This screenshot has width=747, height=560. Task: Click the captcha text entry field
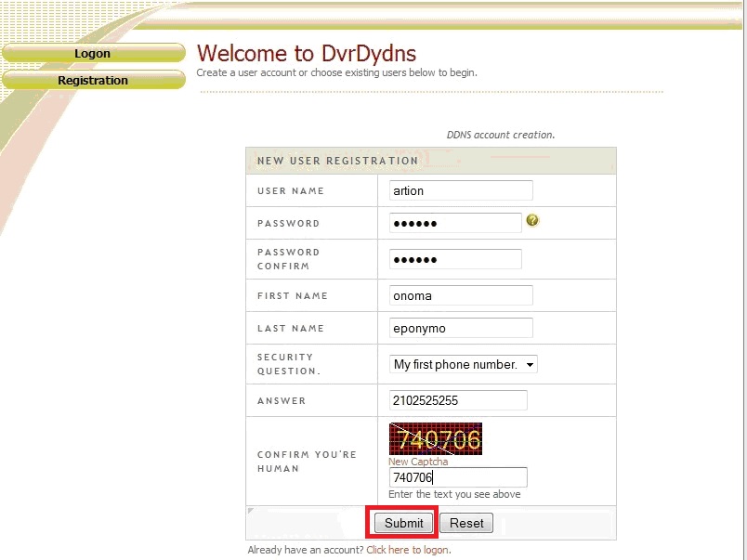click(x=458, y=477)
